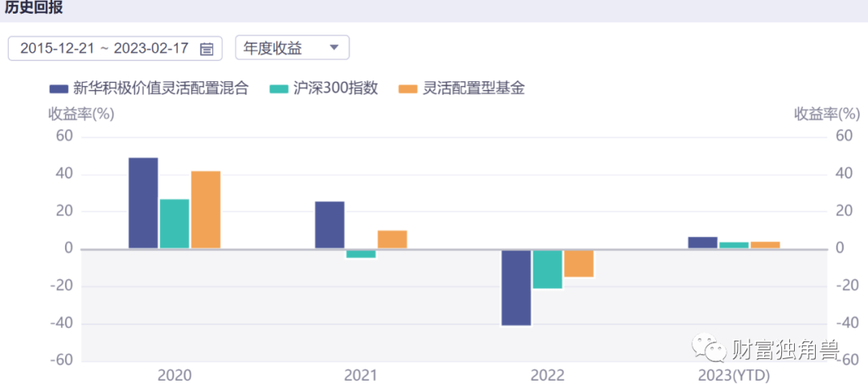Click the 2022 x-axis year label
This screenshot has height=388, width=868.
547,375
